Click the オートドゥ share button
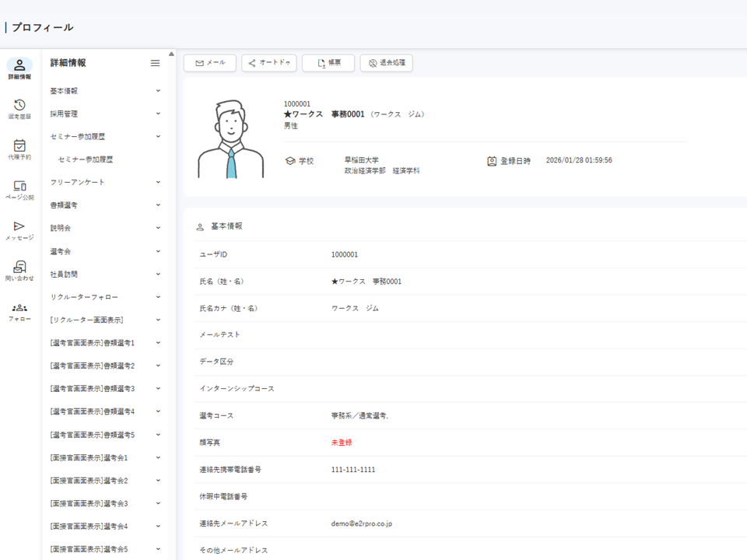This screenshot has height=560, width=747. coord(268,63)
